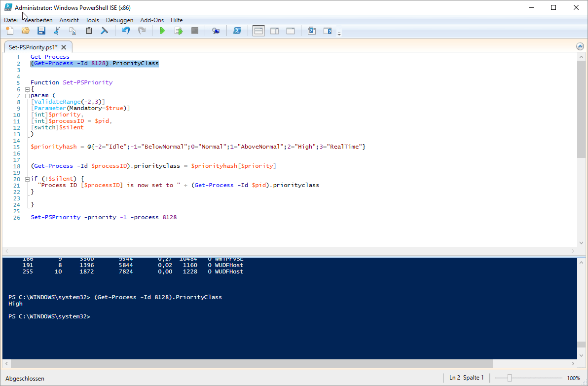Click the Add-Ons menu
This screenshot has height=386, width=588.
151,20
